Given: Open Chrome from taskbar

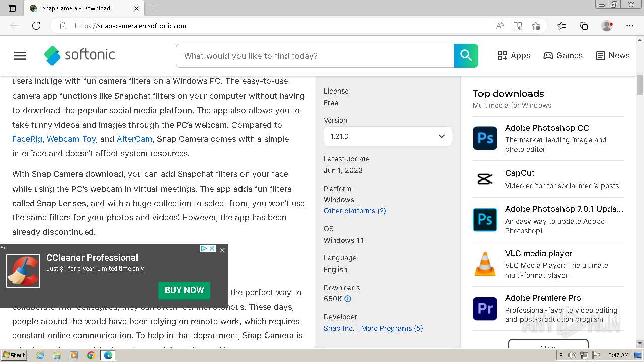Looking at the screenshot, I should (91, 355).
